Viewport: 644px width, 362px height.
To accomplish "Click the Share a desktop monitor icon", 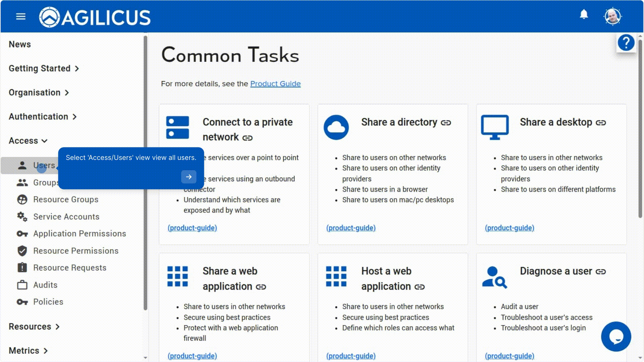I will coord(495,127).
